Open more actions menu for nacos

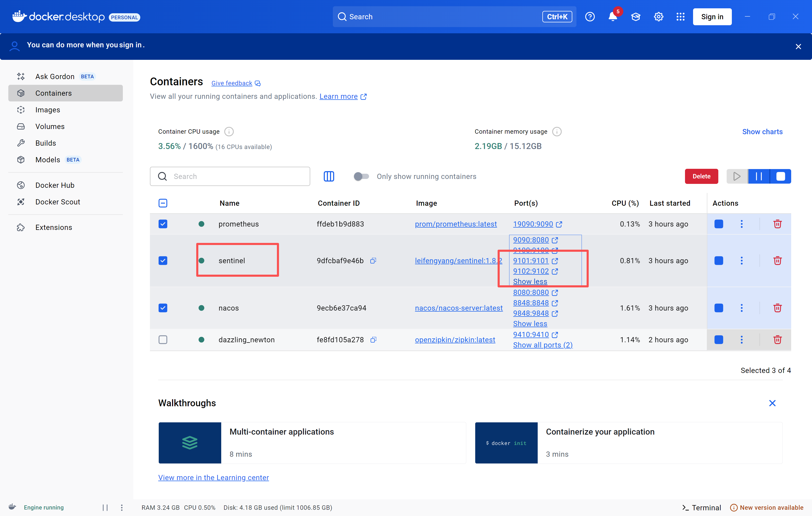point(741,308)
